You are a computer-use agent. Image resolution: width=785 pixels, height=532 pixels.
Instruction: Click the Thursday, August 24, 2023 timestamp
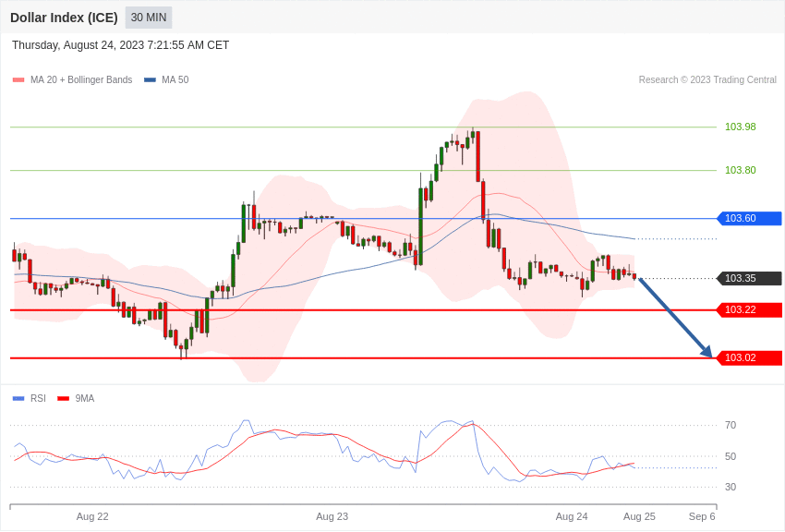(120, 45)
